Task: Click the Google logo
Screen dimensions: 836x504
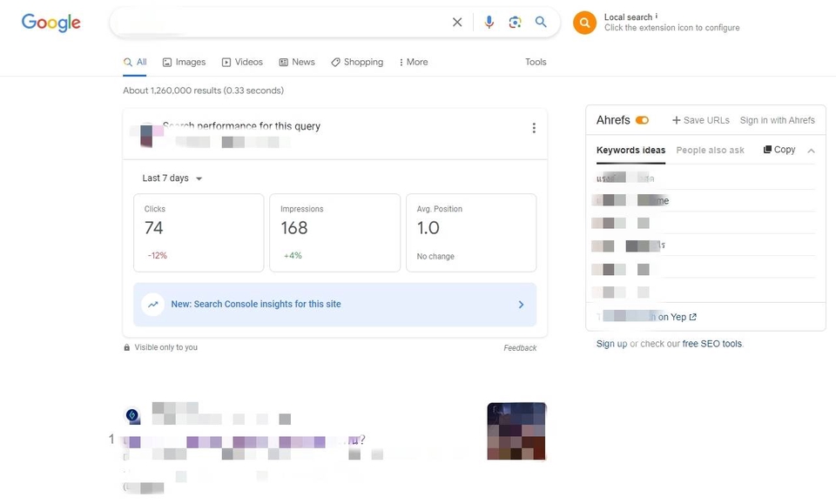Action: [x=50, y=23]
